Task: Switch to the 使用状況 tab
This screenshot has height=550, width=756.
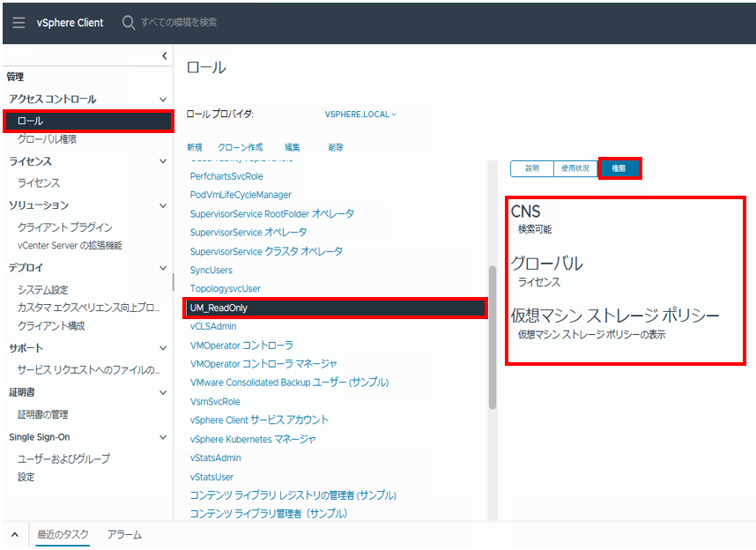Action: [575, 168]
